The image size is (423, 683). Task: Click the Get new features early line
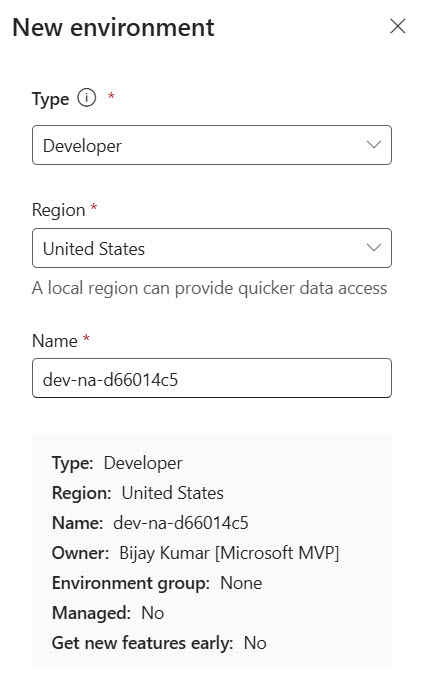[159, 643]
